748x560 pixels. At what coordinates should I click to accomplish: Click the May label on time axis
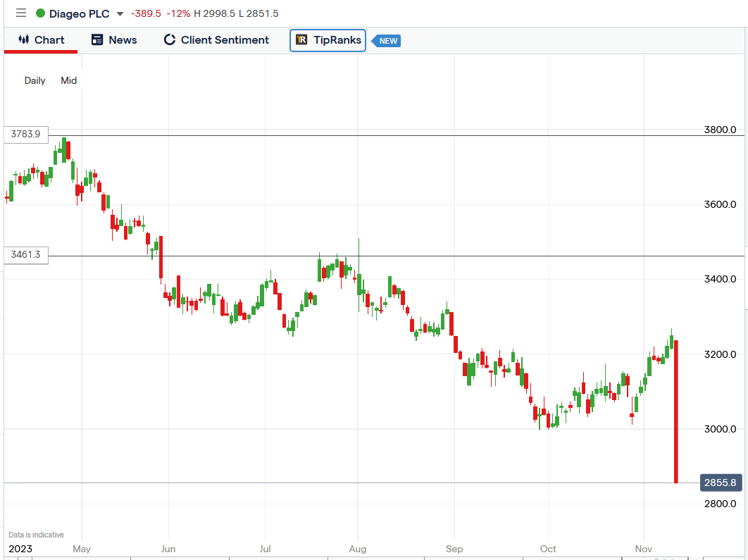(x=82, y=549)
